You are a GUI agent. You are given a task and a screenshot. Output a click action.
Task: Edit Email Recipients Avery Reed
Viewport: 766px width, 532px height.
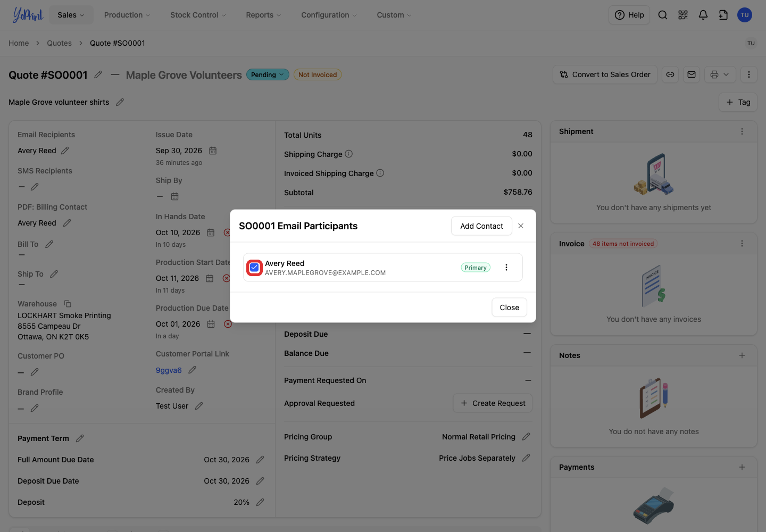click(65, 151)
